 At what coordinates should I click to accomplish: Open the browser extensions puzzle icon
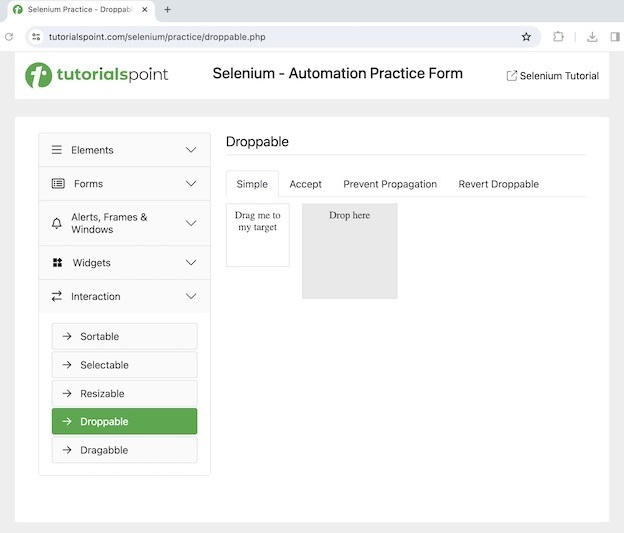pyautogui.click(x=559, y=37)
